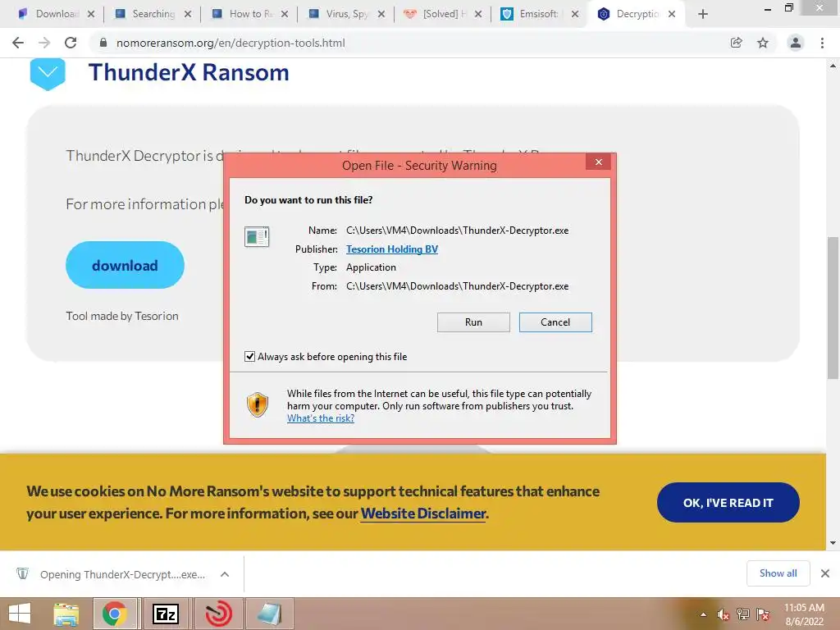Open File Explorer from taskbar

click(x=66, y=614)
